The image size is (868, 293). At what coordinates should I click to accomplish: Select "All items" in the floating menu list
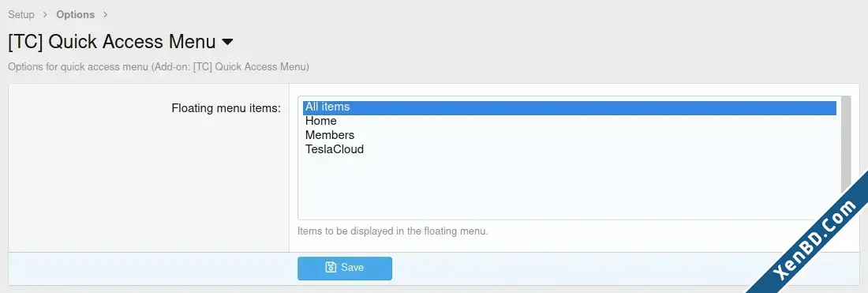click(569, 107)
